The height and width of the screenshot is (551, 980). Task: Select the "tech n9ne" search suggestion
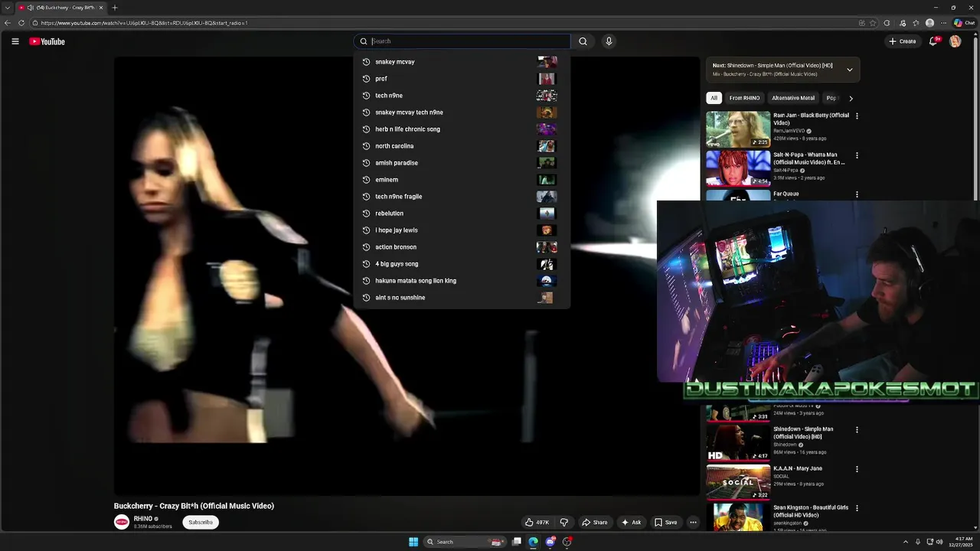coord(462,96)
